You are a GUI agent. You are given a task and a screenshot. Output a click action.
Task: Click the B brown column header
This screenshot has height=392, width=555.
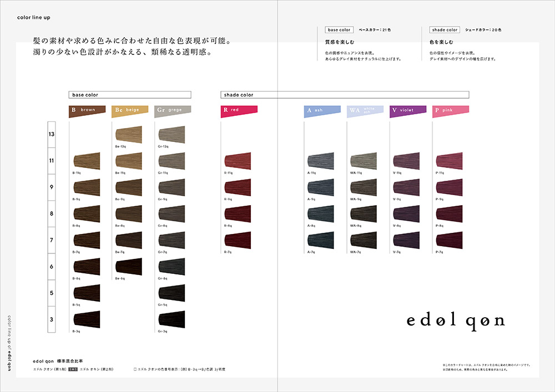tap(87, 111)
